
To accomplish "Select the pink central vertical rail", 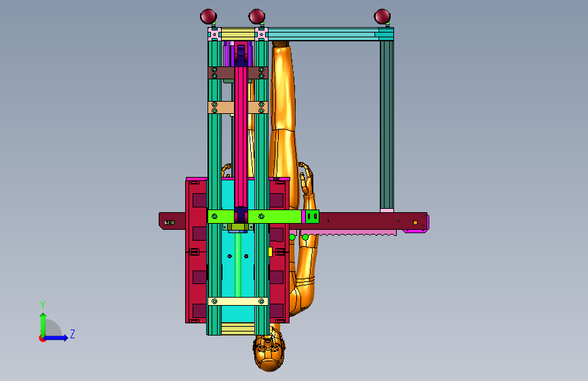I will 241,137.
